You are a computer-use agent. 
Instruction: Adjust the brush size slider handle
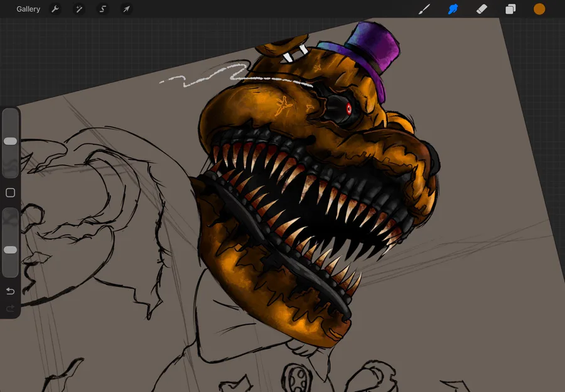[10, 141]
